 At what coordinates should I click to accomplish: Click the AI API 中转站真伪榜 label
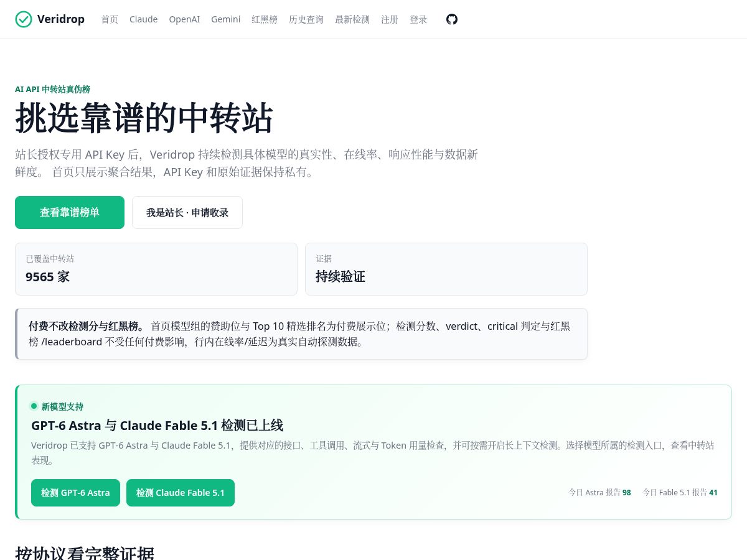52,90
